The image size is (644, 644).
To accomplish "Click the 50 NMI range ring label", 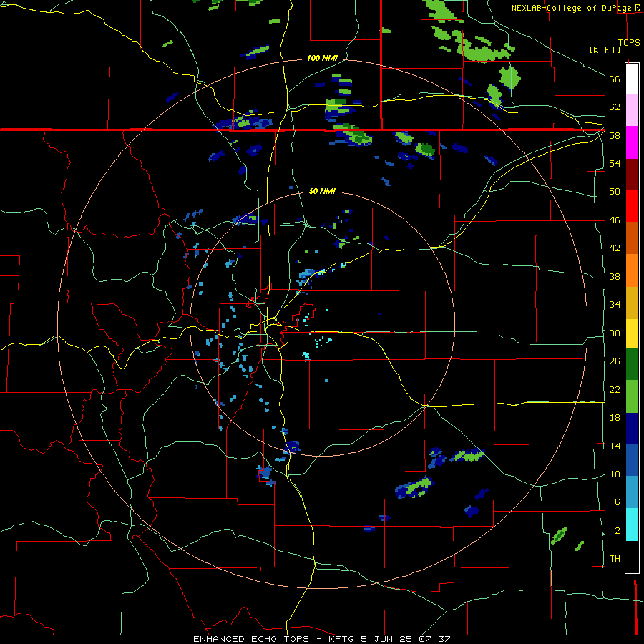I will click(x=322, y=191).
